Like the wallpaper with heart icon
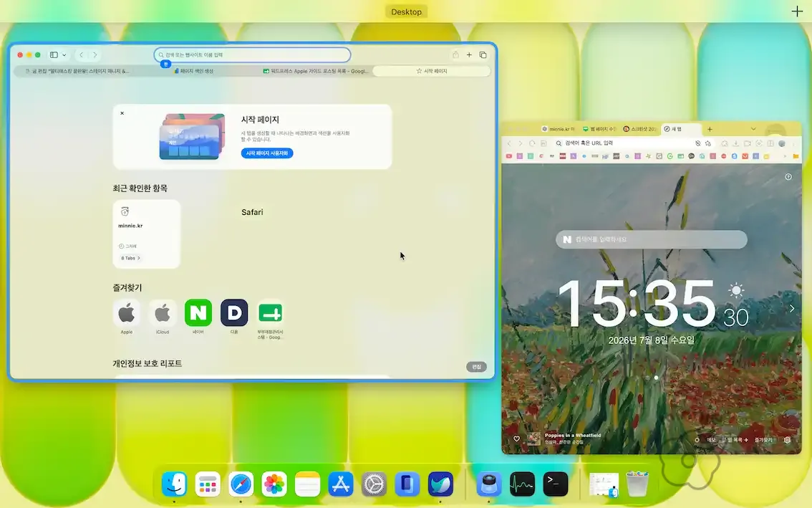 point(516,439)
